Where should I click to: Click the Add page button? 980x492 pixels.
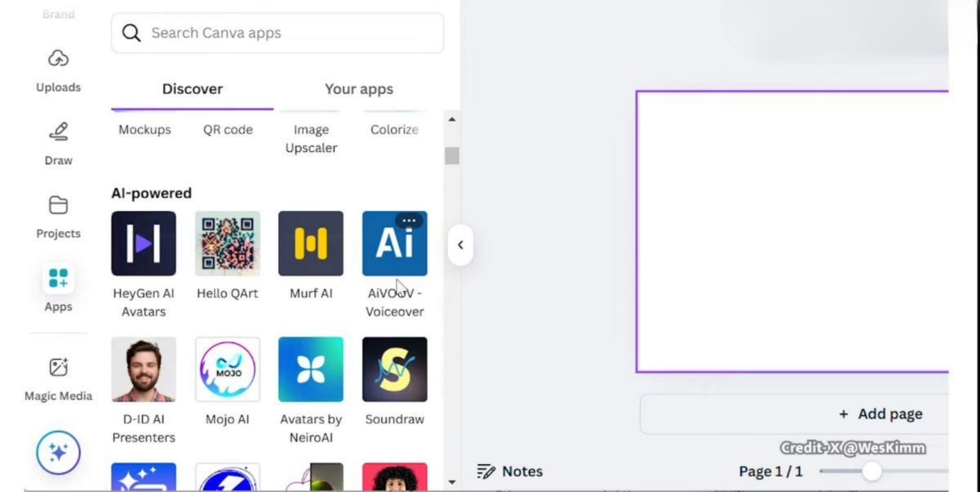(x=881, y=414)
